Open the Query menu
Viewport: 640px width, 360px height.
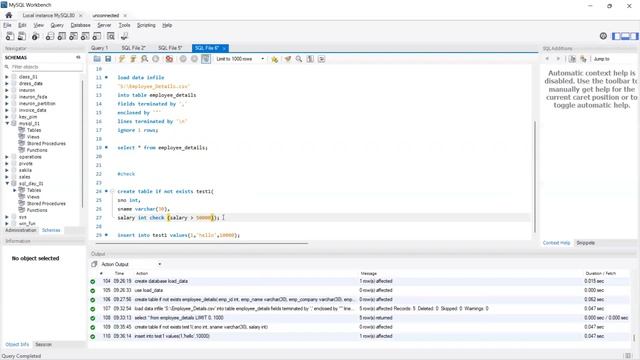[57, 25]
